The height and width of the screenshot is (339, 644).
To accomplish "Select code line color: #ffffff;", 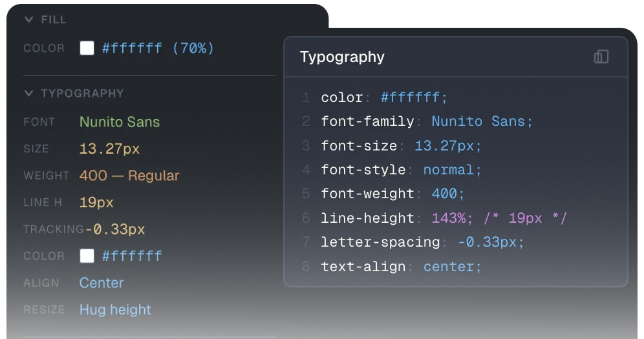I will click(384, 98).
